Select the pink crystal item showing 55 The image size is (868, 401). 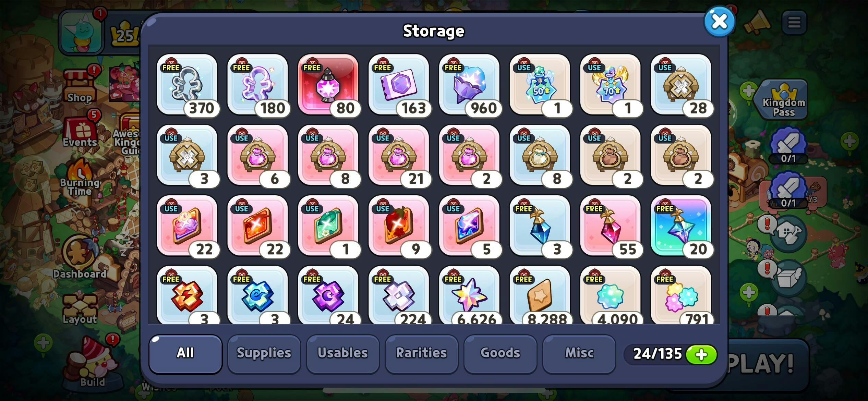coord(611,226)
